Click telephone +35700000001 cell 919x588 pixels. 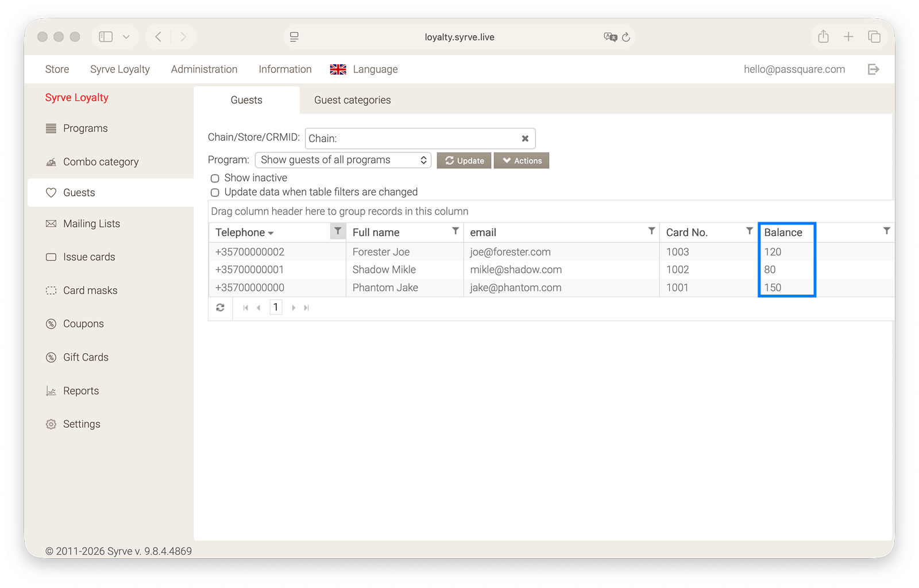tap(250, 270)
